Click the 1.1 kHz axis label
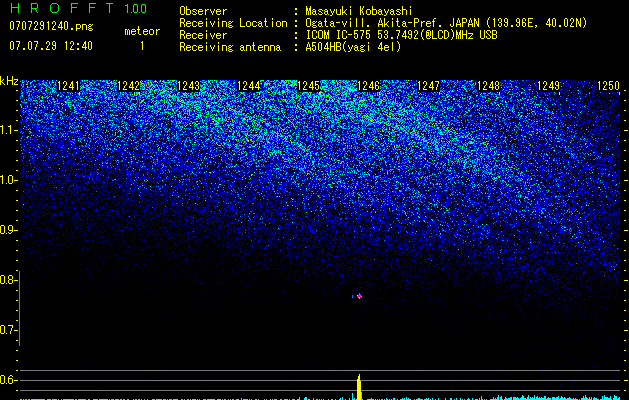The height and width of the screenshot is (400, 629). tap(8, 130)
